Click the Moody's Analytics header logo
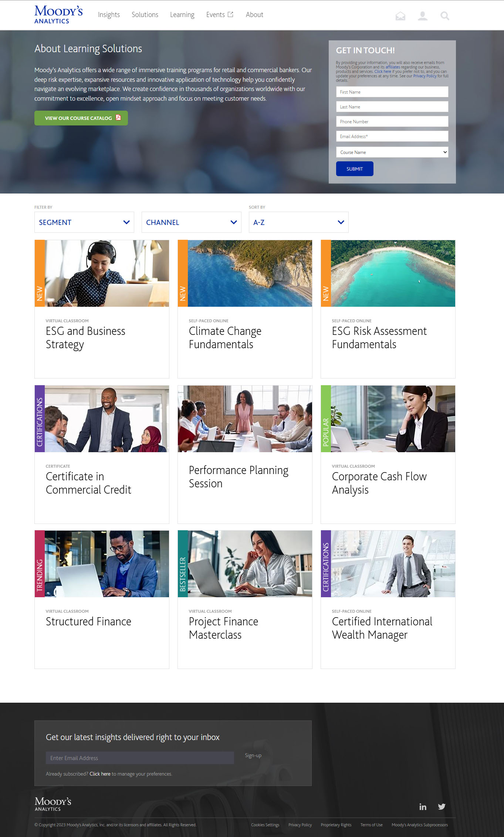The height and width of the screenshot is (837, 504). pyautogui.click(x=58, y=15)
